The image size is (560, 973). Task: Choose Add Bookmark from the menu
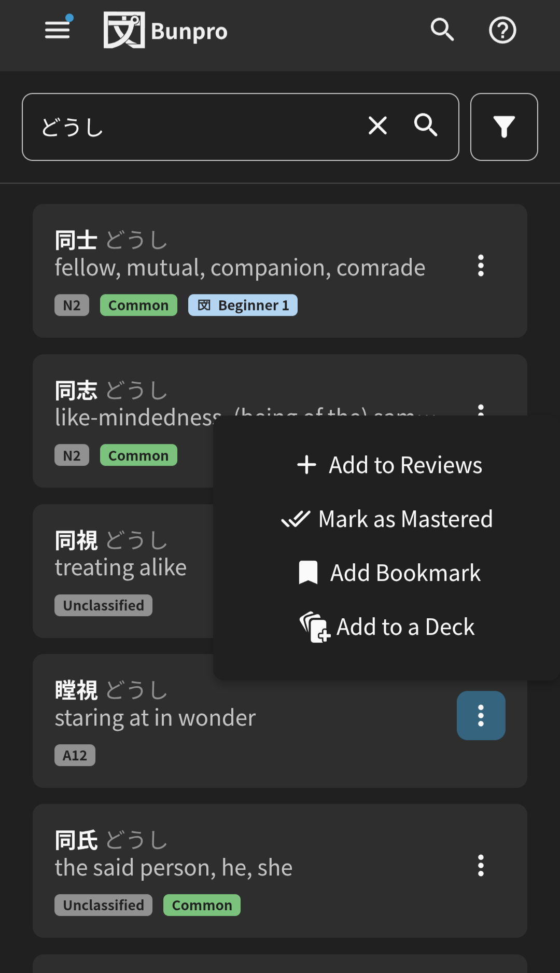(389, 573)
